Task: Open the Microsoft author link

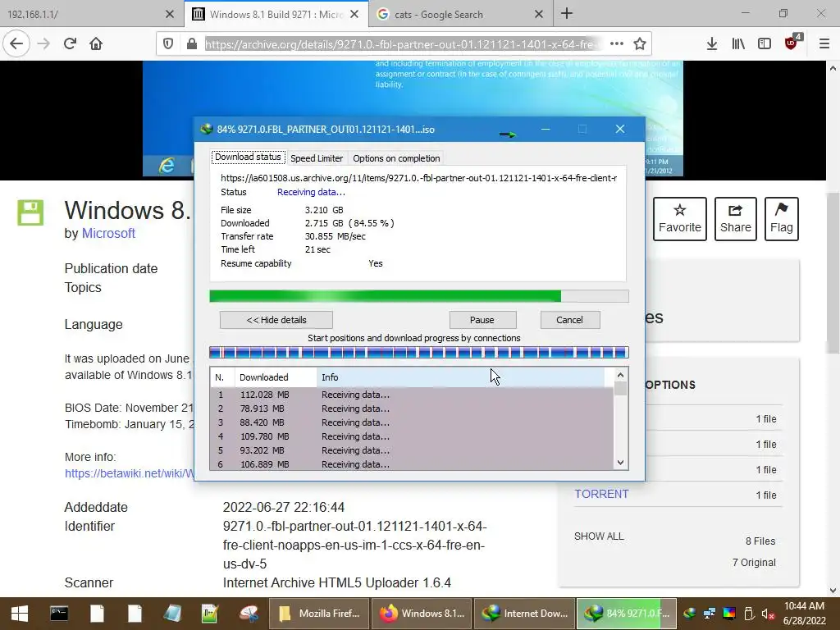Action: tap(108, 234)
